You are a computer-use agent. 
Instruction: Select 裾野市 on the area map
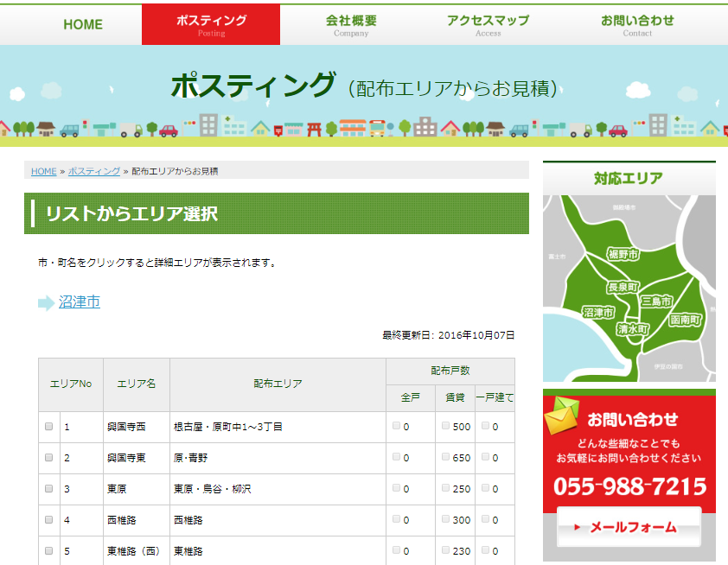(623, 254)
